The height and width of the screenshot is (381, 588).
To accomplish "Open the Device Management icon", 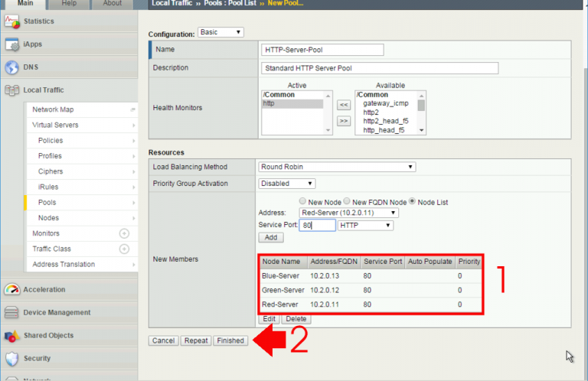I will click(11, 312).
